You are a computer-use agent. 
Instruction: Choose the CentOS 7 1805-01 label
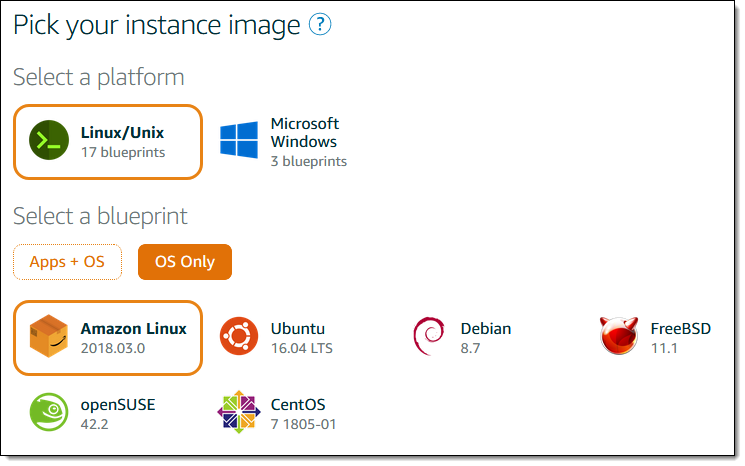305,414
